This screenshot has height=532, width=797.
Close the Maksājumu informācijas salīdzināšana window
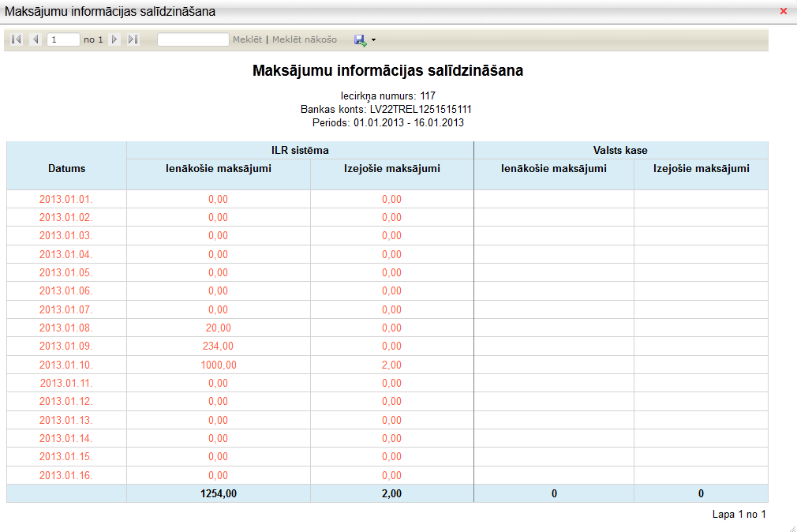point(784,11)
